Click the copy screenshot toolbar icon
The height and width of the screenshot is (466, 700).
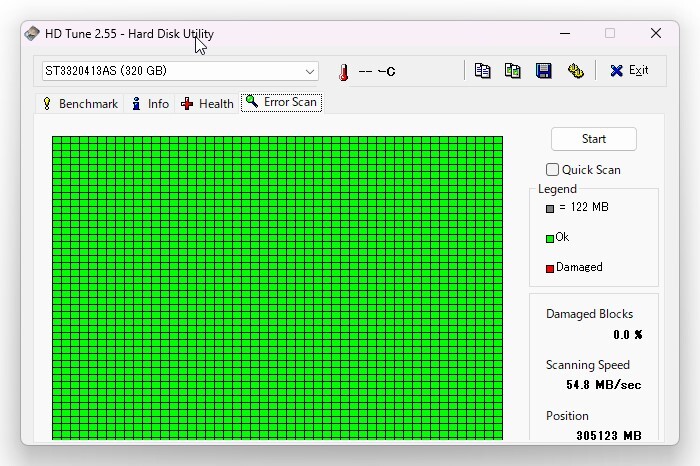512,71
